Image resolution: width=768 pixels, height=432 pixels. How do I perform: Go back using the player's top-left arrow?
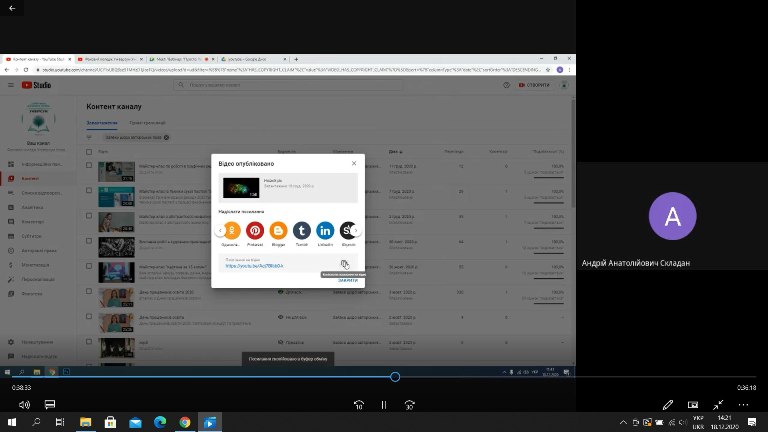(x=12, y=8)
